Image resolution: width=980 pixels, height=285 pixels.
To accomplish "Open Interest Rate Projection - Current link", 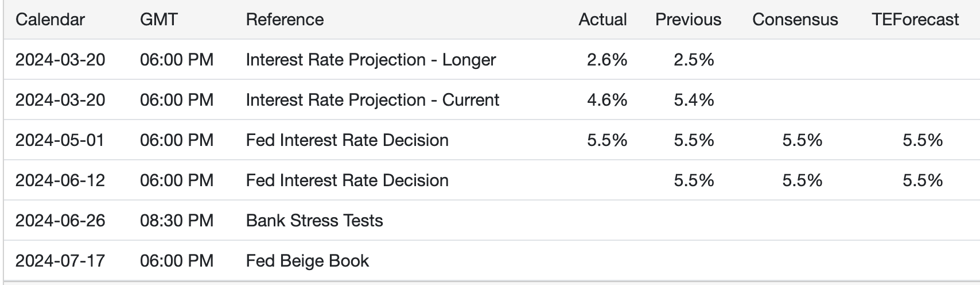I will 372,100.
